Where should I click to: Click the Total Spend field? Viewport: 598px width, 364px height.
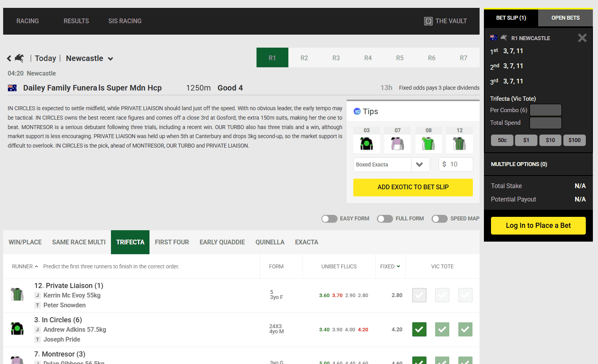tap(546, 123)
